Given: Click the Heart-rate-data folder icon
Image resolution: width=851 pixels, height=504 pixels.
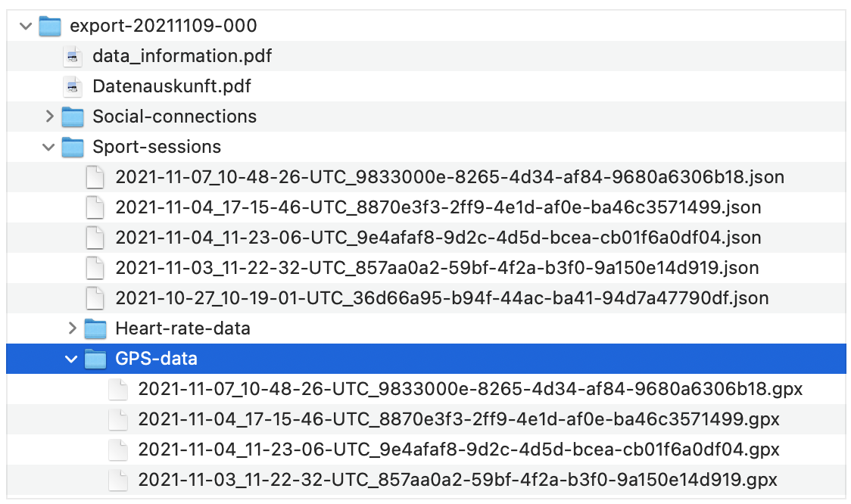Looking at the screenshot, I should click(95, 328).
